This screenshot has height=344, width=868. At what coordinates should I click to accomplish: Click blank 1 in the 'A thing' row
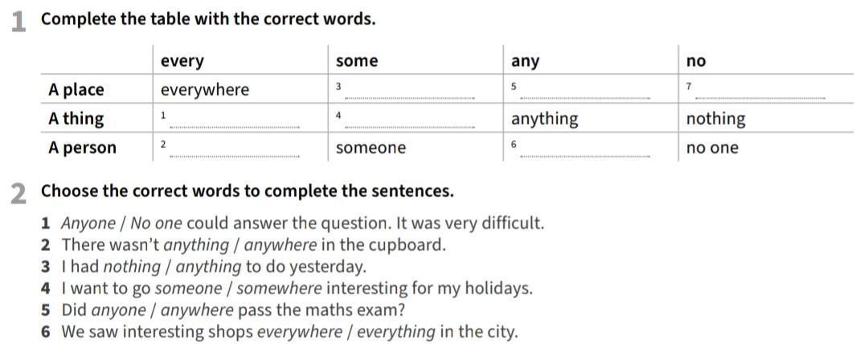(235, 122)
